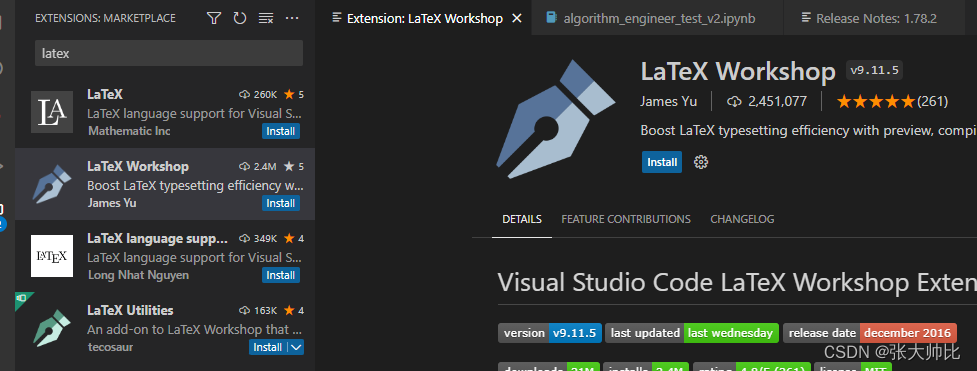Click the LaTeX Workshop list entry title

(x=138, y=166)
